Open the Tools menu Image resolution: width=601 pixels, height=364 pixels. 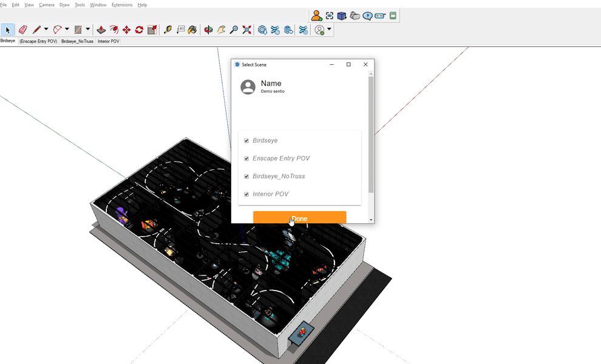(x=80, y=5)
